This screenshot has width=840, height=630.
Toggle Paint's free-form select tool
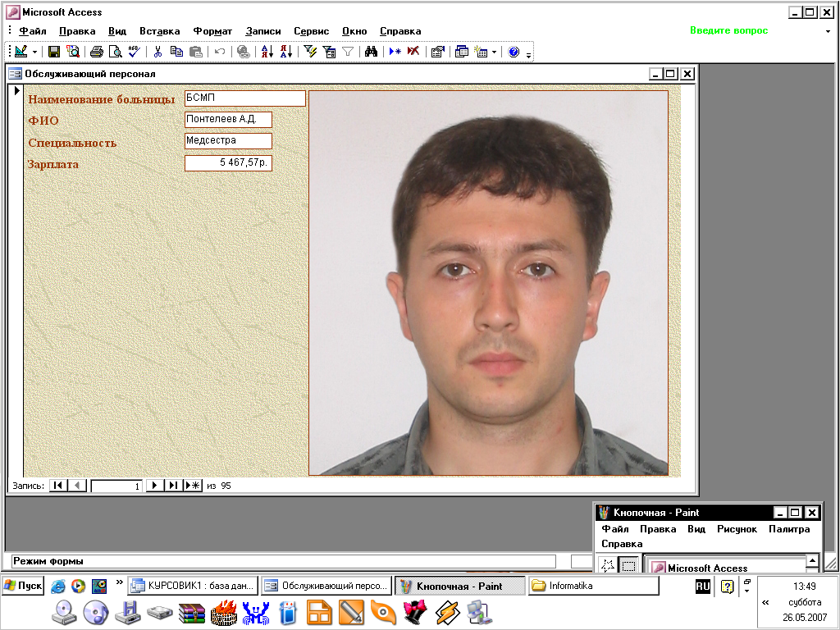(x=607, y=566)
